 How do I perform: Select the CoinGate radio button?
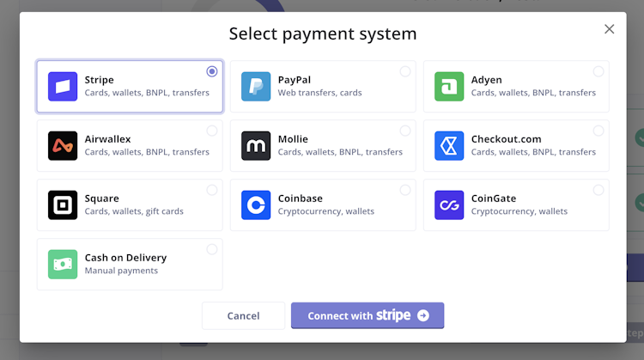[x=598, y=190]
